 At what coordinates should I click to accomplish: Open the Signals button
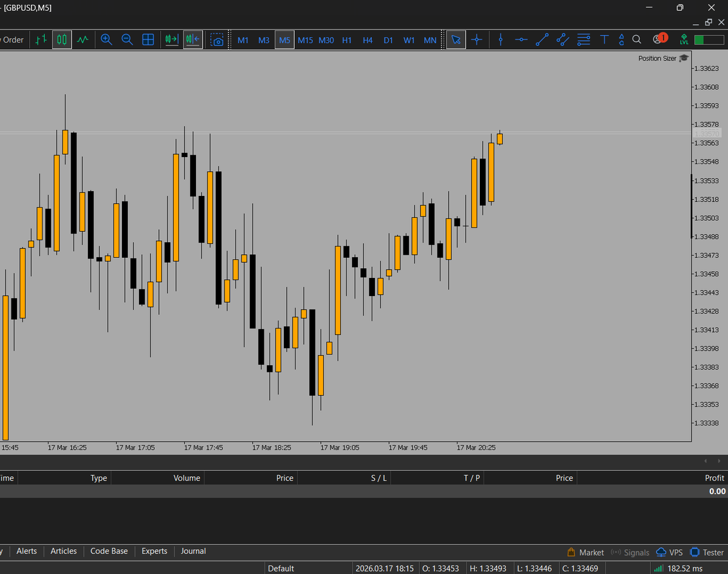click(630, 552)
